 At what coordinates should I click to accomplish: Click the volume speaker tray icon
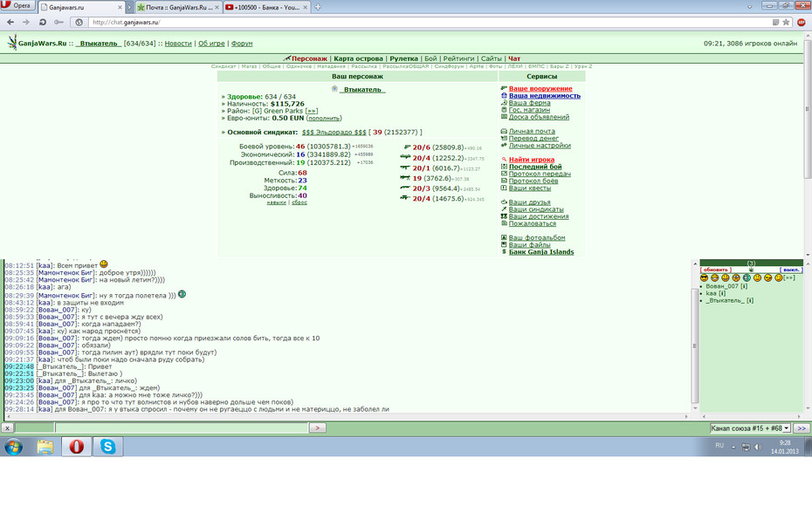coord(758,447)
